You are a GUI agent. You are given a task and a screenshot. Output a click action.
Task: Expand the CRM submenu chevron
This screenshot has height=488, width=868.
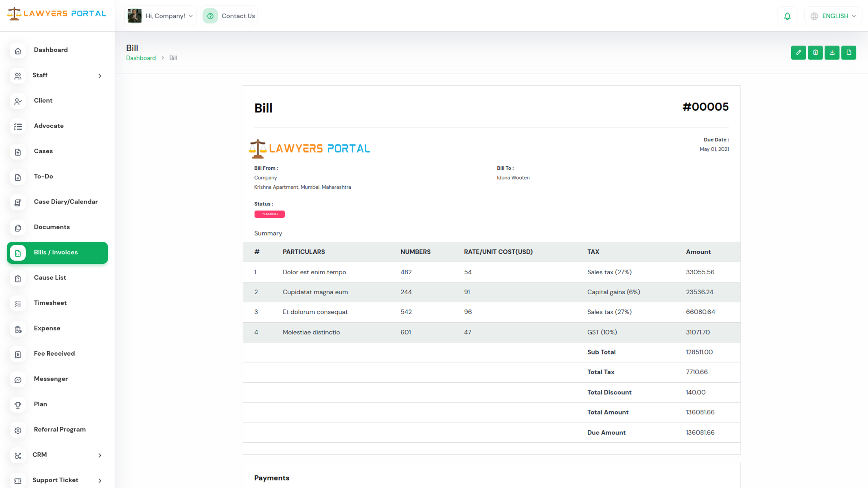click(100, 455)
